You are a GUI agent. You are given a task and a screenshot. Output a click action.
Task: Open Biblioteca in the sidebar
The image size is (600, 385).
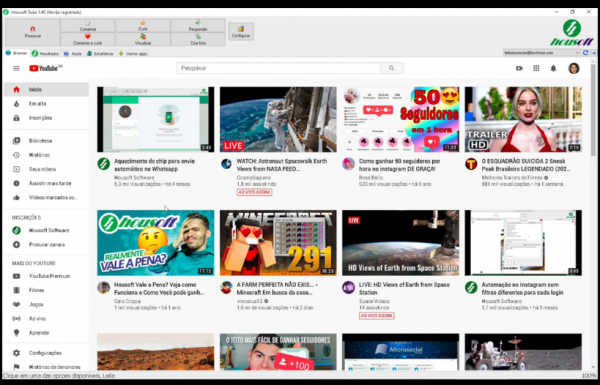(46, 141)
